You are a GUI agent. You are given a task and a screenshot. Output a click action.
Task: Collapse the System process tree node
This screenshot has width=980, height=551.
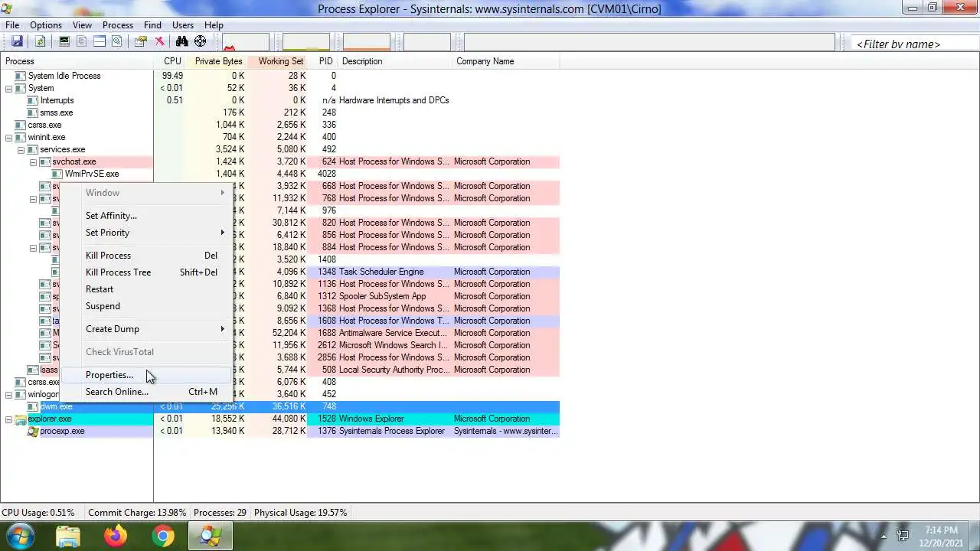tap(8, 88)
